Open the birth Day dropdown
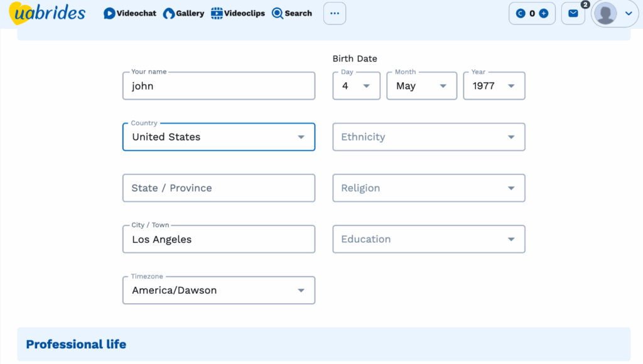The height and width of the screenshot is (364, 643). click(x=356, y=86)
